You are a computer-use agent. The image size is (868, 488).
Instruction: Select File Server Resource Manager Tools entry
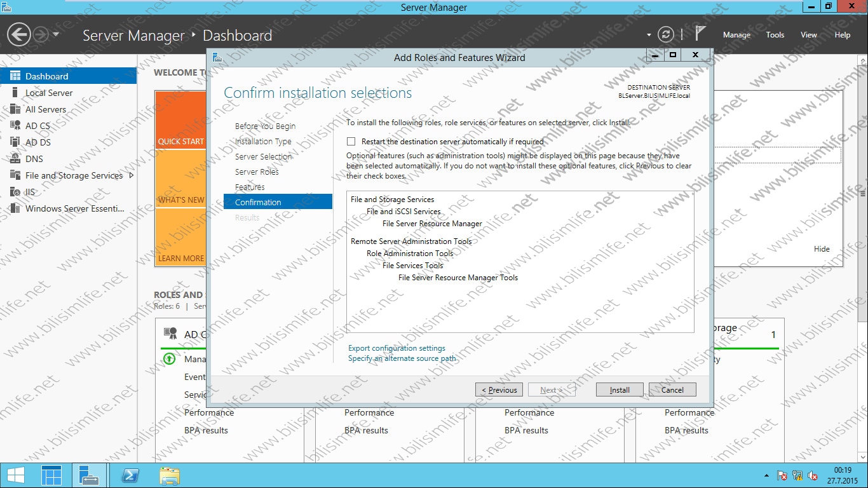pyautogui.click(x=458, y=278)
